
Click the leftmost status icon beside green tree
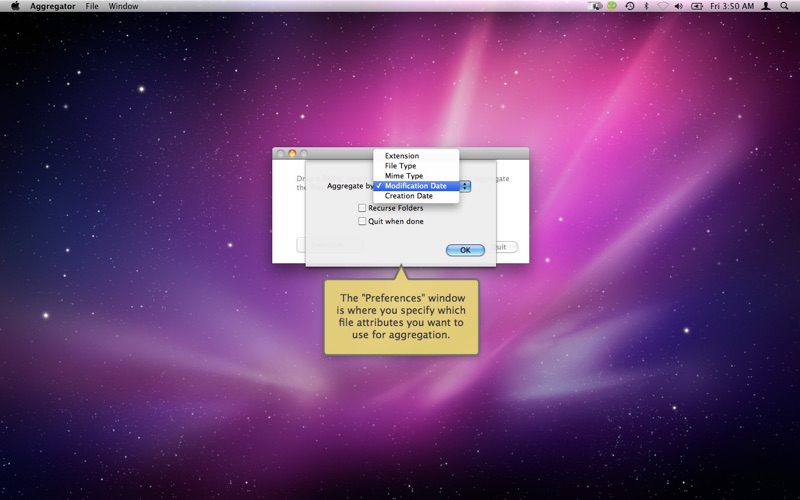pyautogui.click(x=595, y=6)
